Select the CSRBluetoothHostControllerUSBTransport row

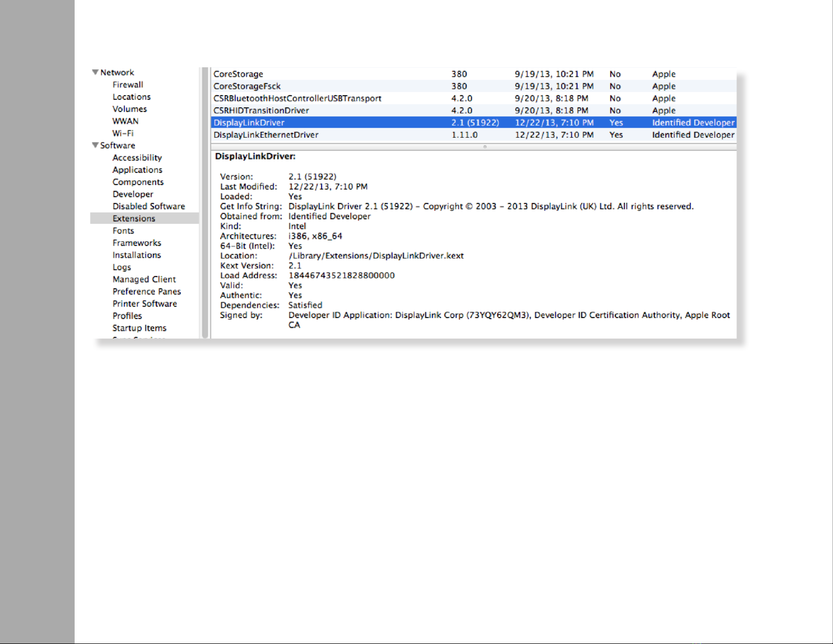474,98
